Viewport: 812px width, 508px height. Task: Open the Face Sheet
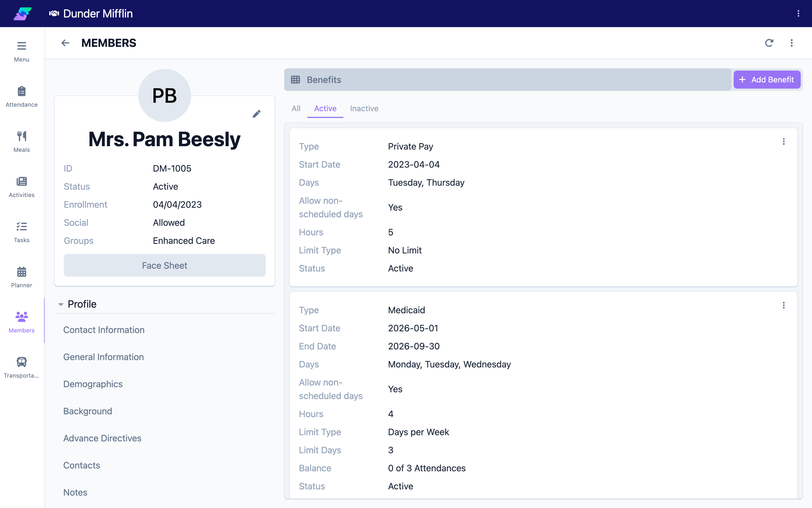click(x=164, y=265)
